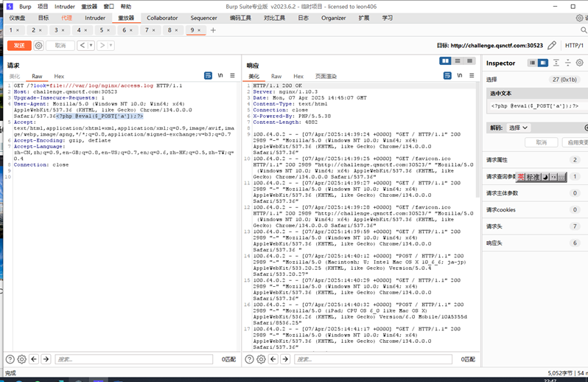Go to next response search match
This screenshot has height=382, width=588.
click(x=285, y=359)
